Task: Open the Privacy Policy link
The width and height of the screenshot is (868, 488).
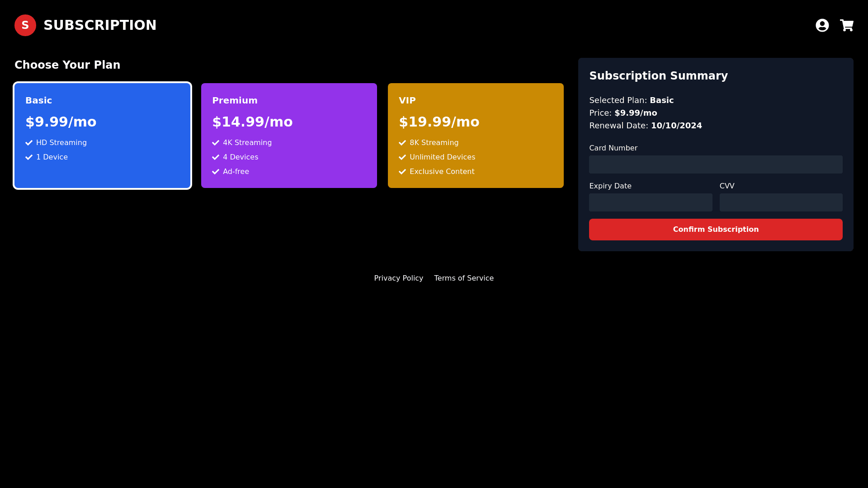Action: click(398, 278)
